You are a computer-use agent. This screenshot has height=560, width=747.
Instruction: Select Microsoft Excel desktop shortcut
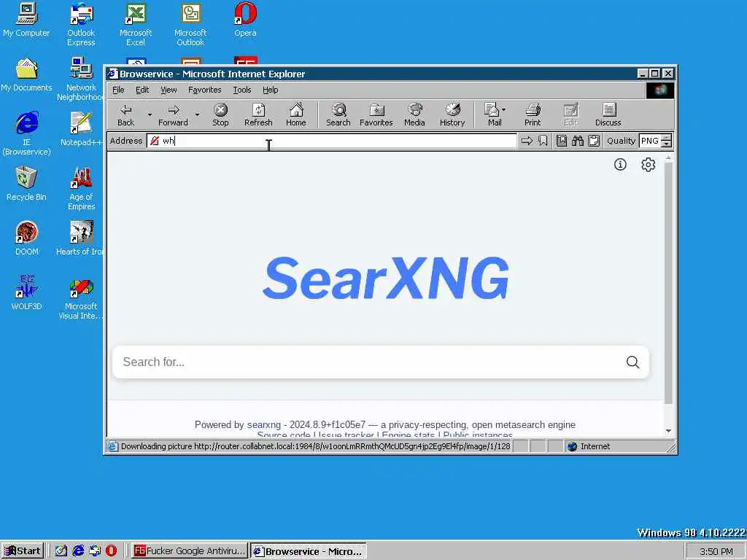click(136, 25)
